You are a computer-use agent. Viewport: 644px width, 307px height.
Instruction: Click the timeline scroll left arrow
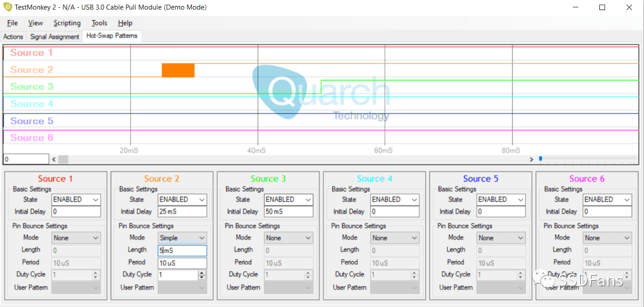(54, 159)
